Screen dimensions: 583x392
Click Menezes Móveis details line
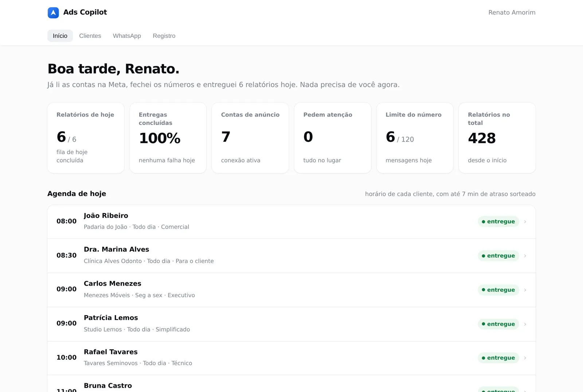coord(139,295)
